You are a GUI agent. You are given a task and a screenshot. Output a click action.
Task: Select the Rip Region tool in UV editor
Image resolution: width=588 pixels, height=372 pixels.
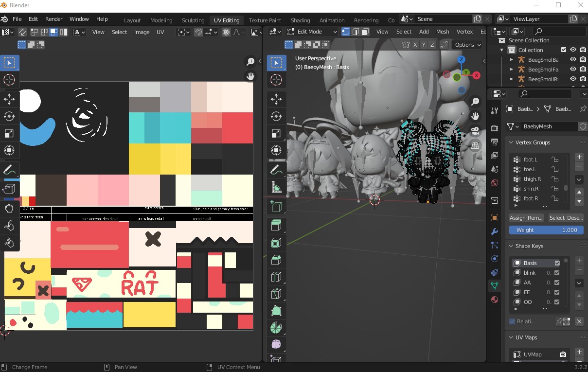(9, 188)
